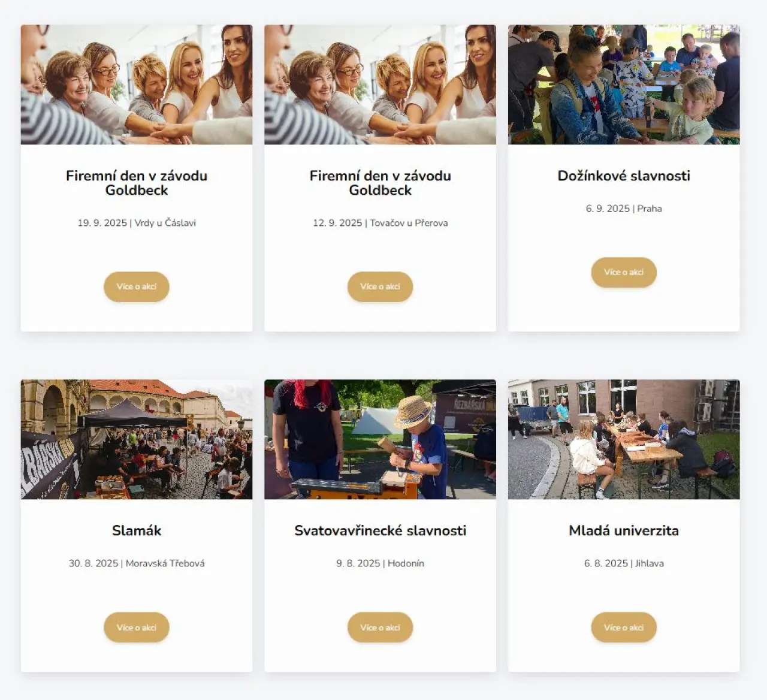Open 'Více o akci' under Mladá univerzita
The height and width of the screenshot is (700, 767).
coord(624,627)
